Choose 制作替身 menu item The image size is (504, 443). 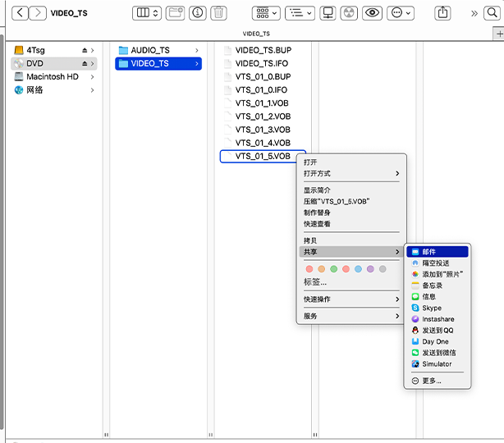coord(351,212)
